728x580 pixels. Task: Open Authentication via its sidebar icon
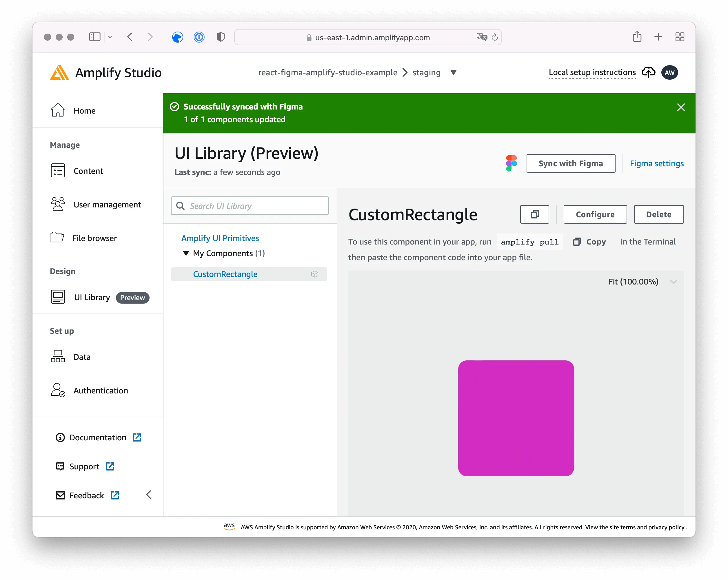tap(58, 391)
